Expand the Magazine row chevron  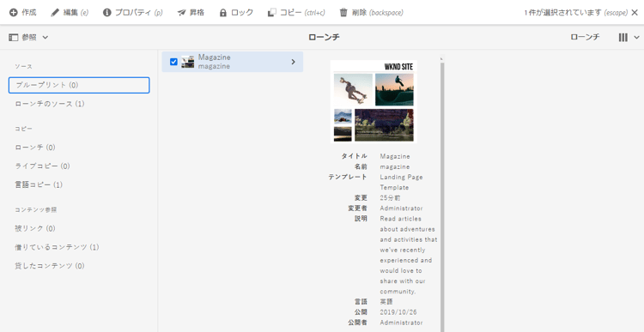pyautogui.click(x=294, y=62)
